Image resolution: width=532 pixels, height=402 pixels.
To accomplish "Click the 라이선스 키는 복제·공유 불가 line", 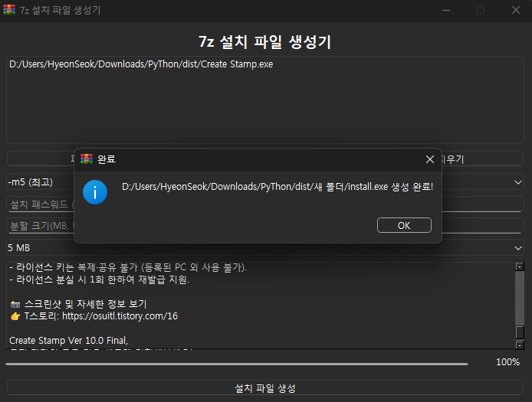I will pyautogui.click(x=128, y=267).
